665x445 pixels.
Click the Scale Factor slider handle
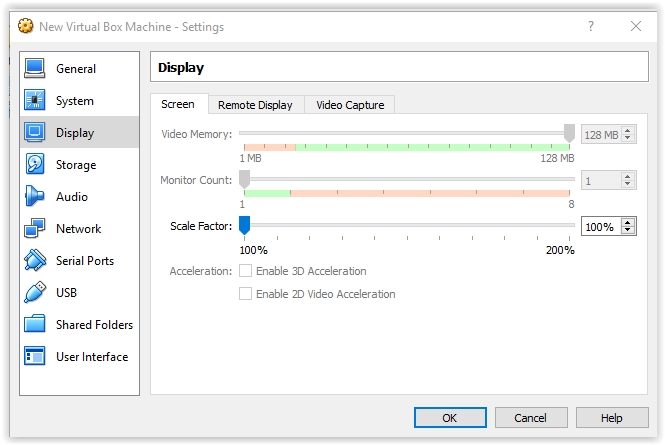pos(244,225)
